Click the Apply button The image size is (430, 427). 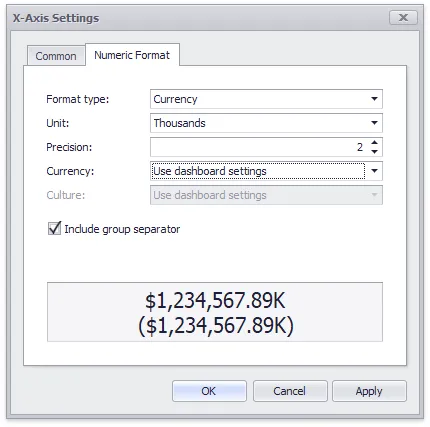[x=369, y=391]
